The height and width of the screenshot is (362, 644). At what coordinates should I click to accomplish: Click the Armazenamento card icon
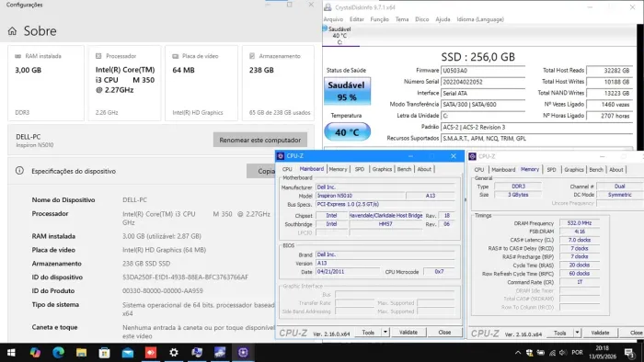point(252,56)
